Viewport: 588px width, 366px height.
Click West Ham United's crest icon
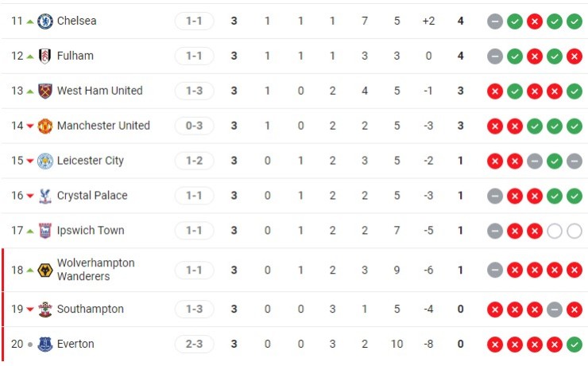point(45,91)
